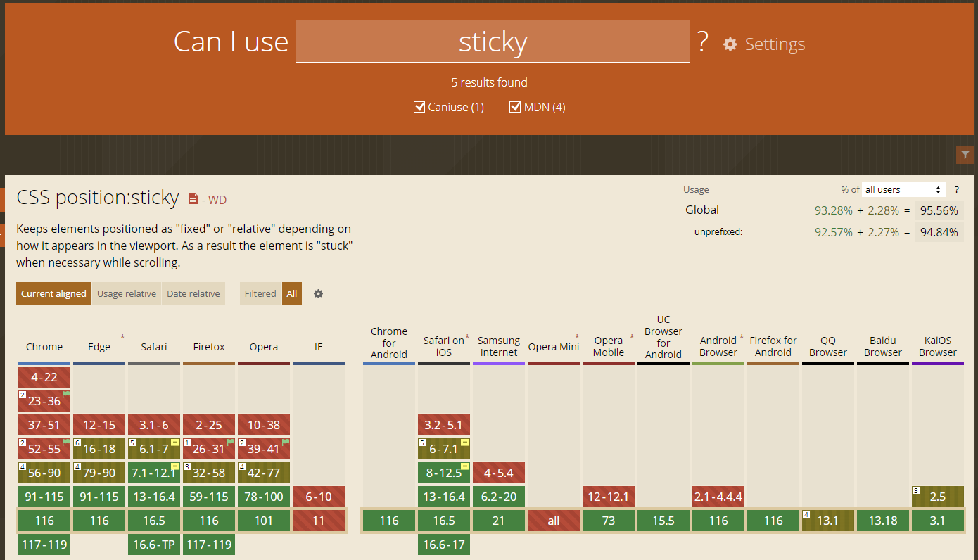Select the Current aligned tab
The width and height of the screenshot is (978, 560).
(x=53, y=294)
